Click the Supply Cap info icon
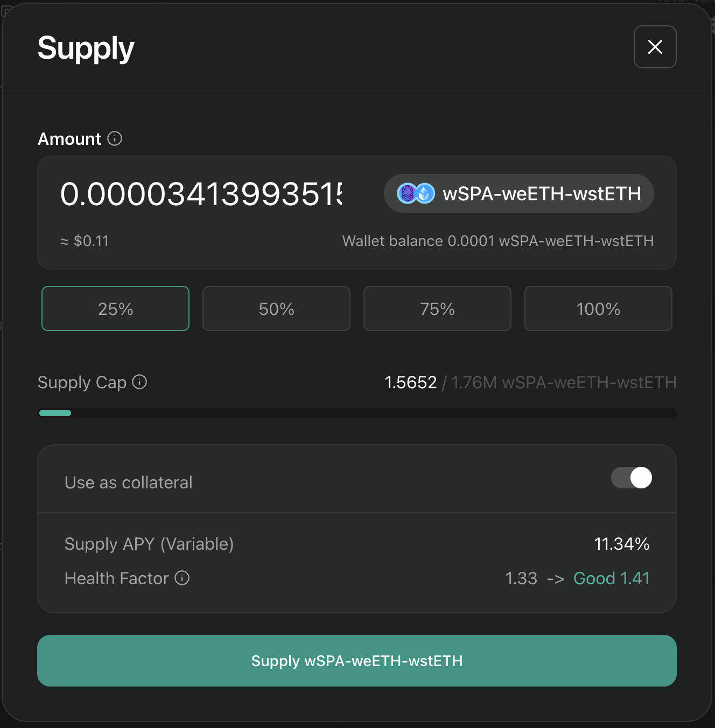The image size is (715, 728). pyautogui.click(x=139, y=382)
